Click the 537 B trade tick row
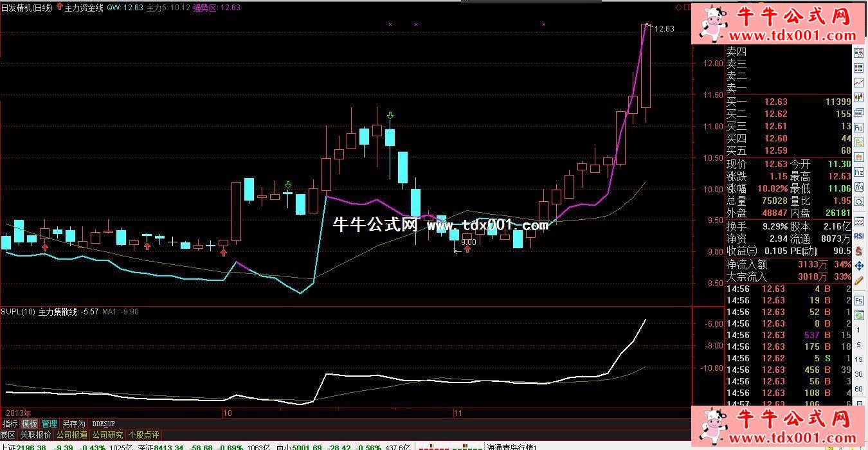 [x=789, y=335]
